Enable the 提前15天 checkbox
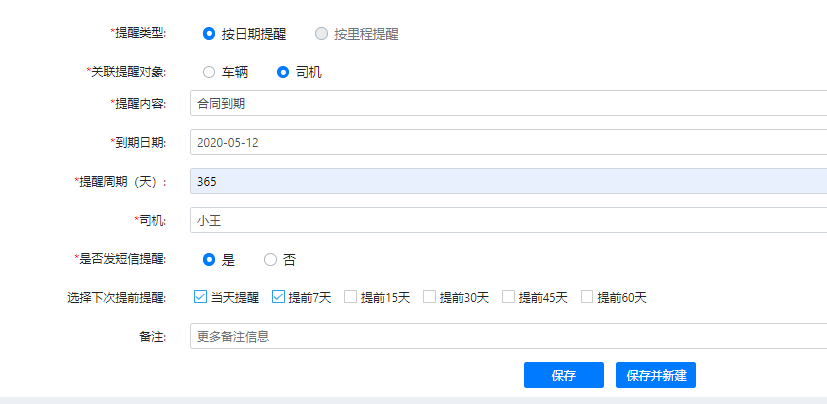Screen dimensions: 827x404 [x=350, y=297]
